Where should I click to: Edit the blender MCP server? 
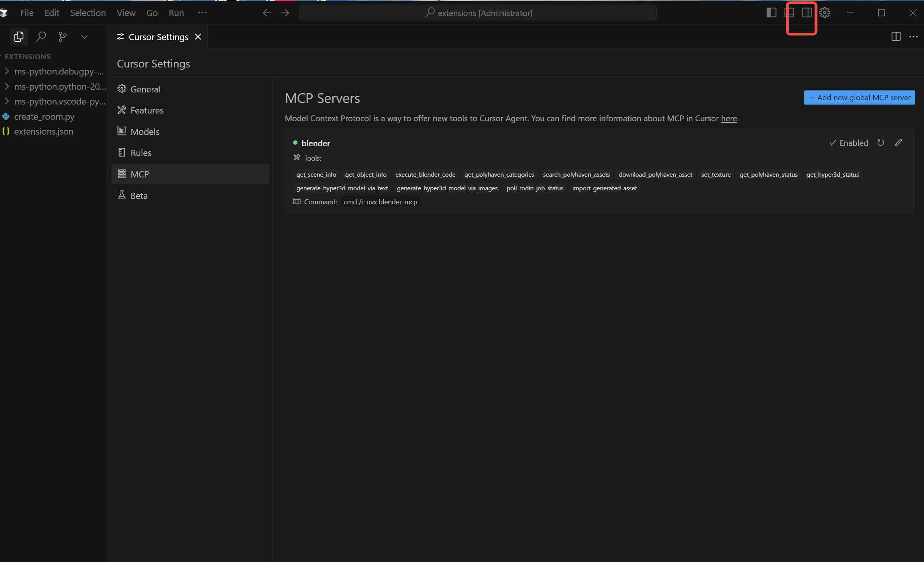pyautogui.click(x=898, y=143)
